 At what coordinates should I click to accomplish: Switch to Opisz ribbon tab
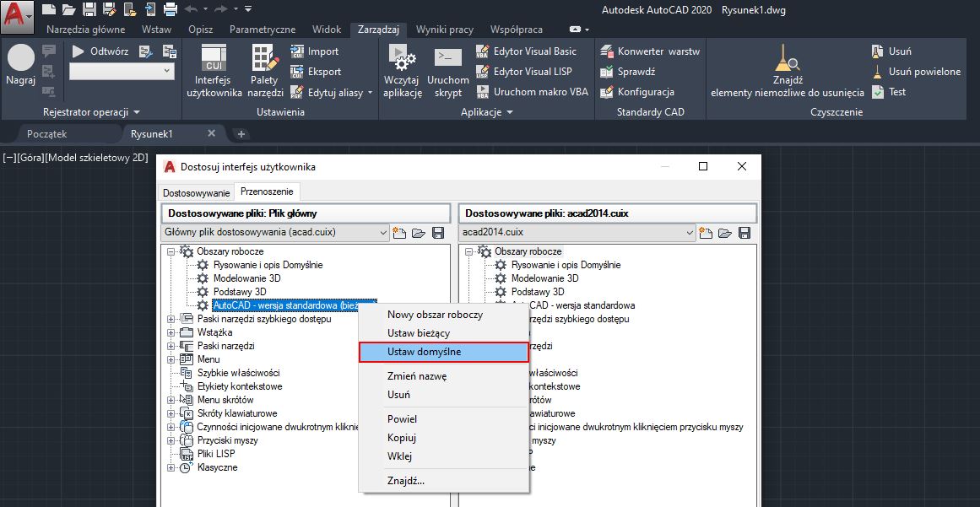[x=200, y=30]
